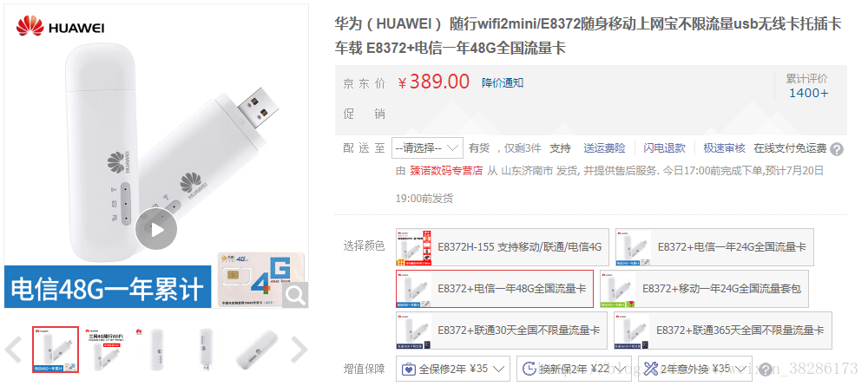The width and height of the screenshot is (868, 386).
Task: Choose E8372+联通30天全国不限量流量卡 option
Action: tap(500, 330)
